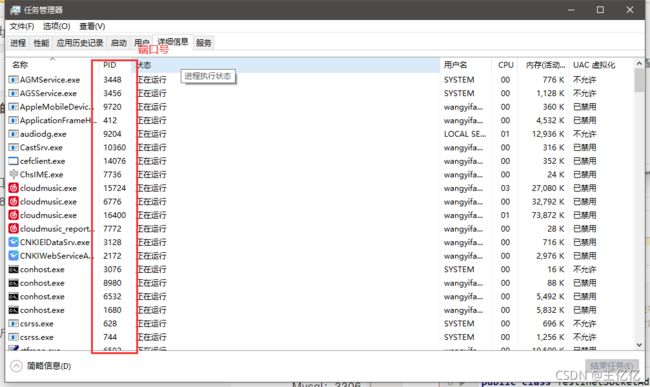Click cloudmusic.exe icon with PID 6776
This screenshot has height=387, width=650.
tap(13, 201)
